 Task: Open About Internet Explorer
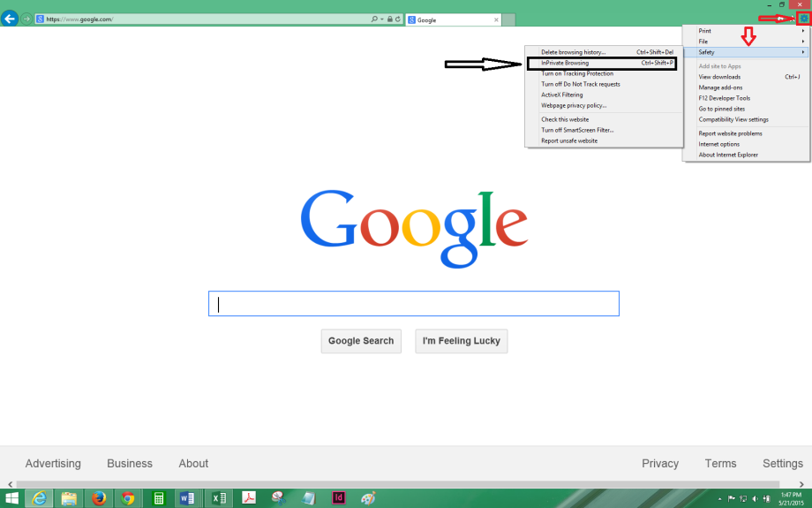746,155
